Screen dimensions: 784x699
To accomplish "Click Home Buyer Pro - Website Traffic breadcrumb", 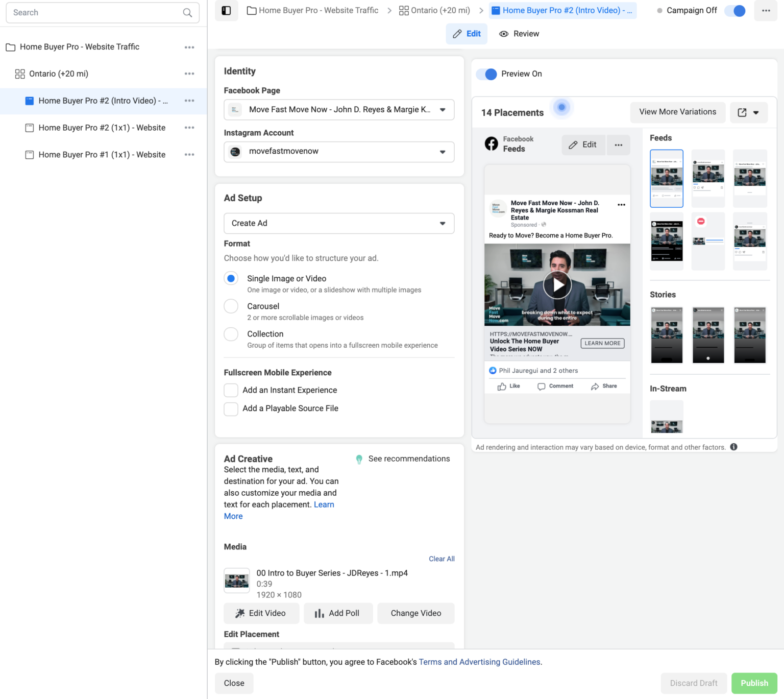I will pyautogui.click(x=318, y=10).
